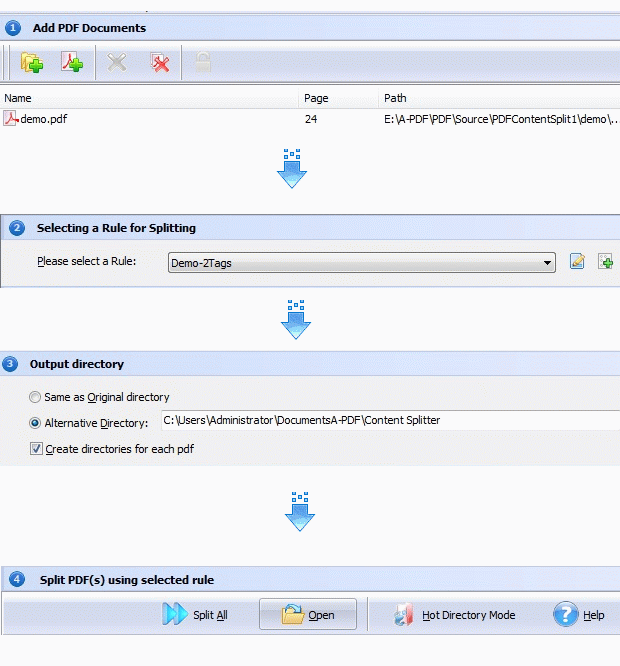Screen dimensions: 620x666
Task: Click the remove all PDFs icon
Action: click(160, 62)
